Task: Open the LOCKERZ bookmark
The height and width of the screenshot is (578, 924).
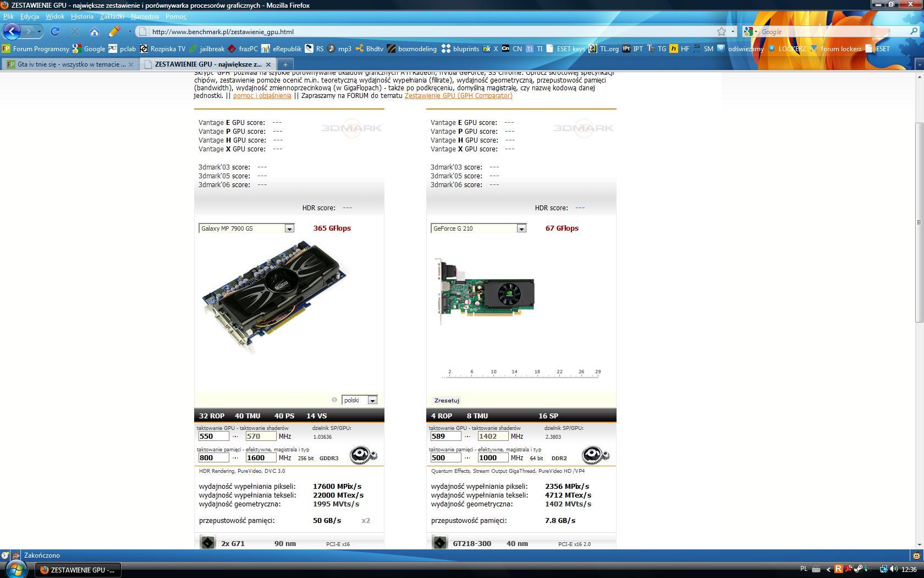Action: click(x=787, y=48)
